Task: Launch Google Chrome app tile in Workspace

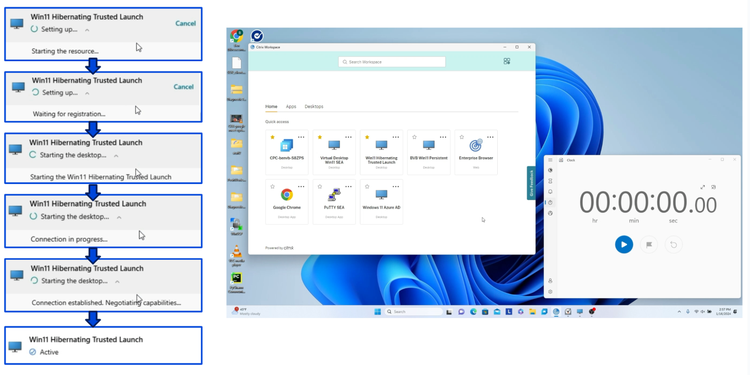Action: tap(287, 202)
